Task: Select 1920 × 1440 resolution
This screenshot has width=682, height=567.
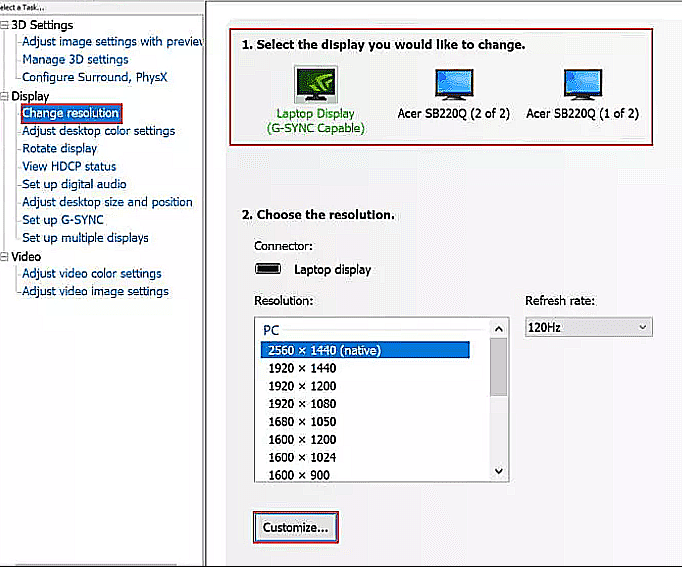Action: (x=302, y=368)
